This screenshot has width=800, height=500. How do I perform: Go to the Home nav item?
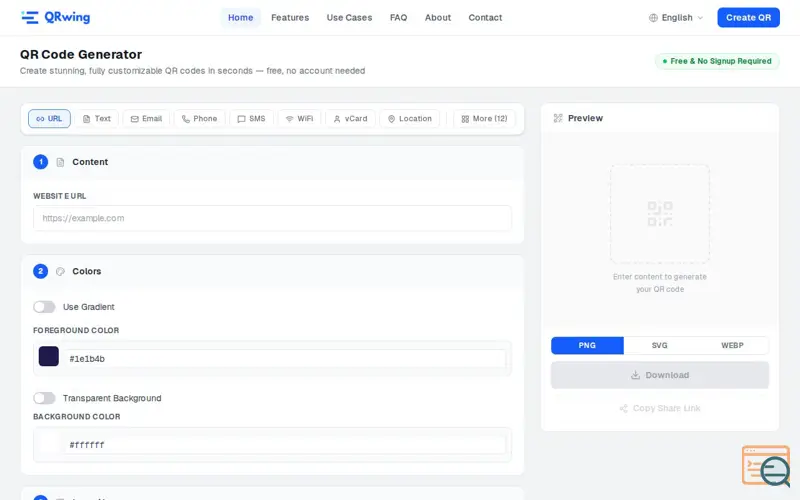[240, 18]
